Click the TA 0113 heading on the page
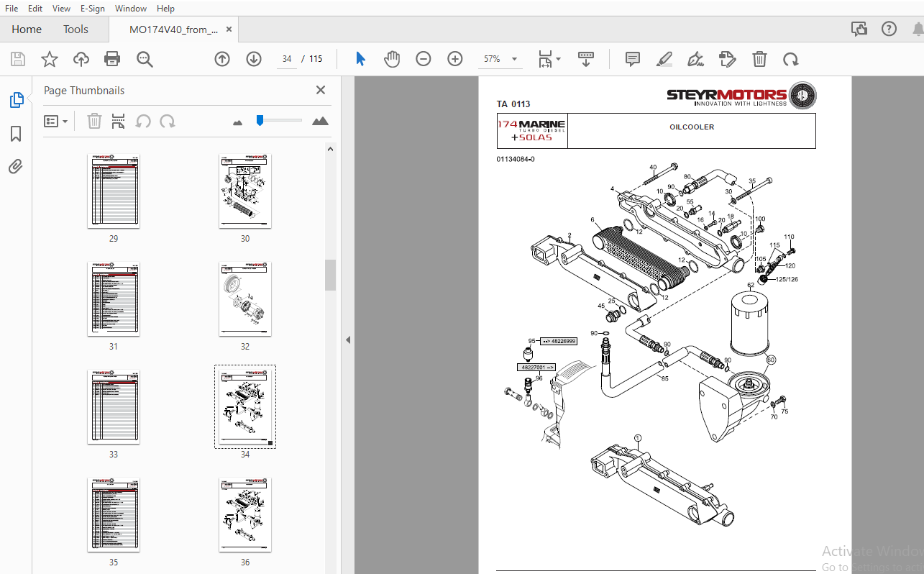This screenshot has width=924, height=574. (x=513, y=104)
